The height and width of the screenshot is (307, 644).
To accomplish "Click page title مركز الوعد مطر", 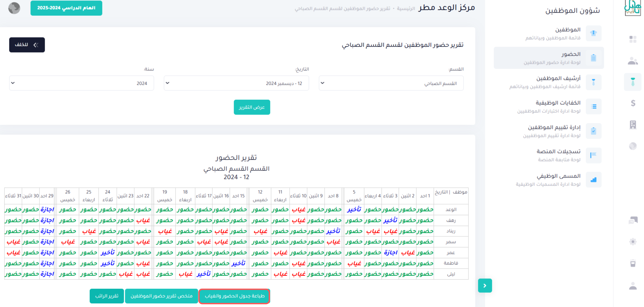I will click(447, 8).
